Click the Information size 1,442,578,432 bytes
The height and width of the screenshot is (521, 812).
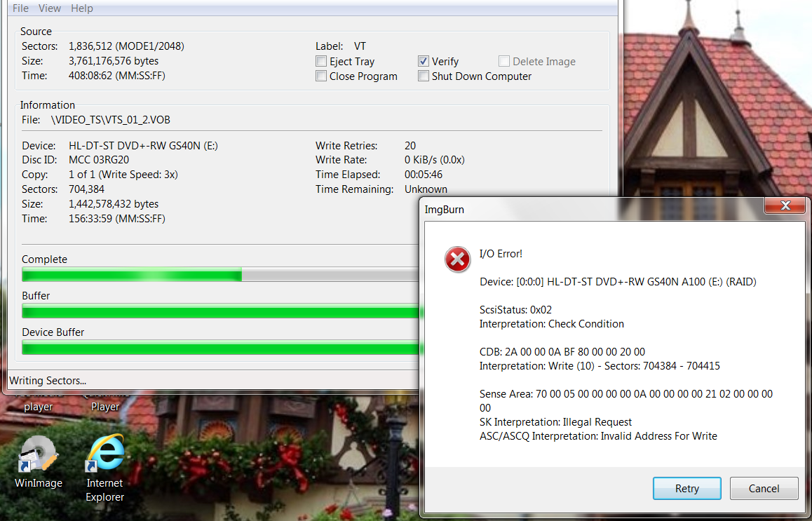coord(114,204)
